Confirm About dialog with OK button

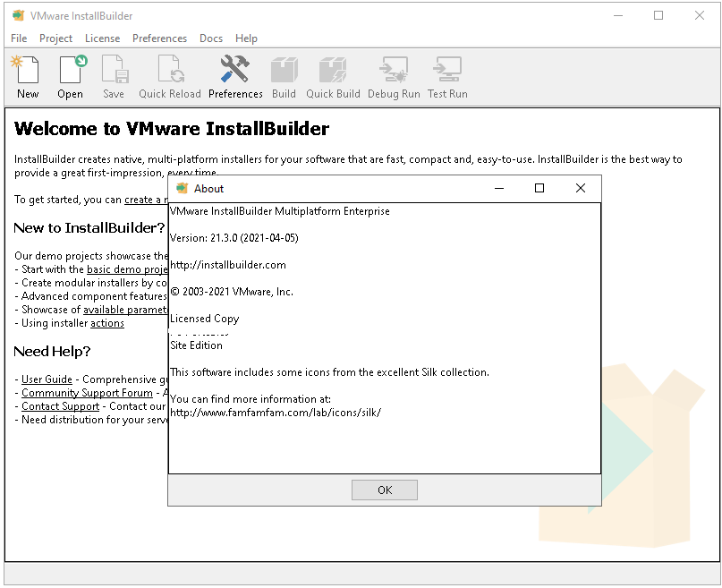385,490
